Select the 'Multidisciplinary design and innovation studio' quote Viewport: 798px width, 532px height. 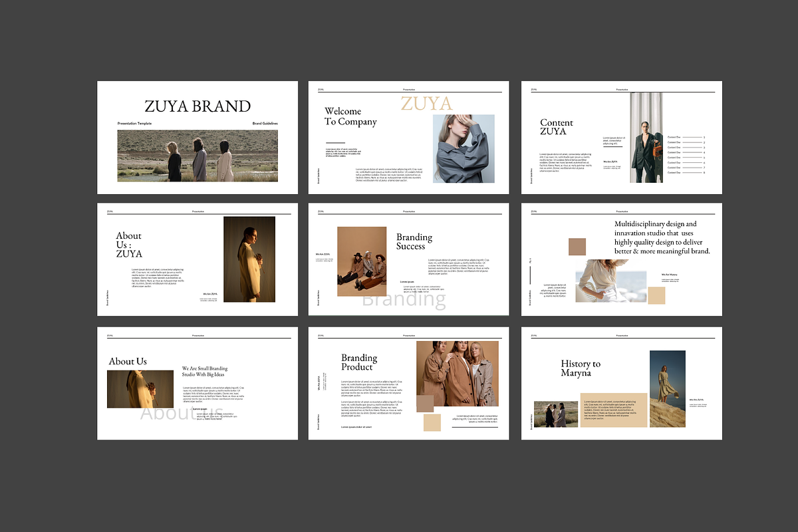click(662, 237)
